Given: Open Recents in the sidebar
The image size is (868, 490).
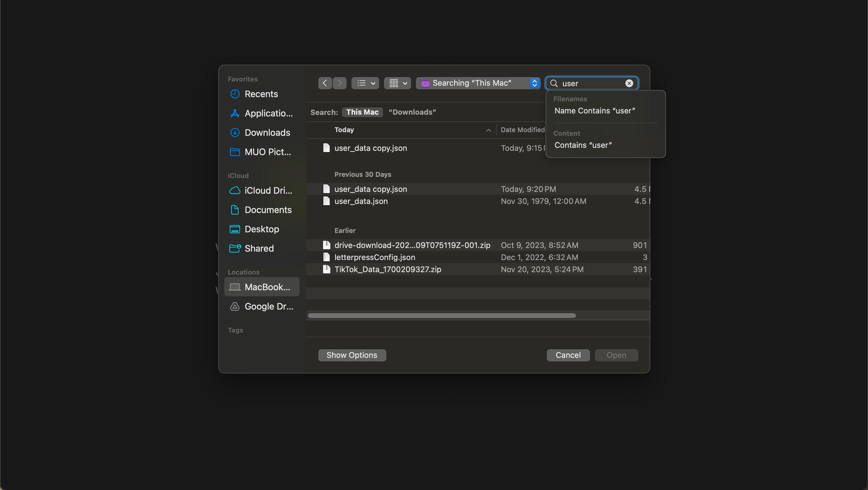Looking at the screenshot, I should tap(261, 94).
